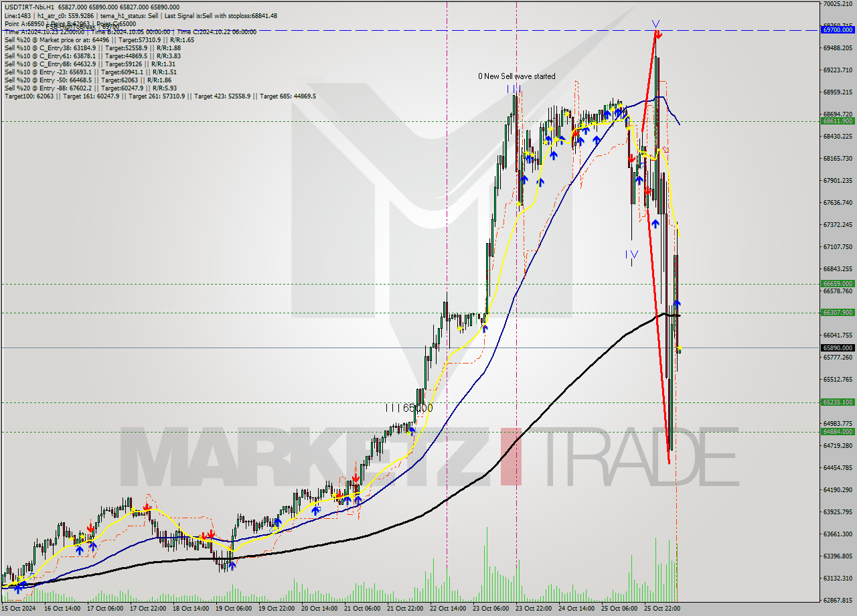Click the 66041.755 price axis label
Viewport: 857px width, 616px height.
(838, 335)
